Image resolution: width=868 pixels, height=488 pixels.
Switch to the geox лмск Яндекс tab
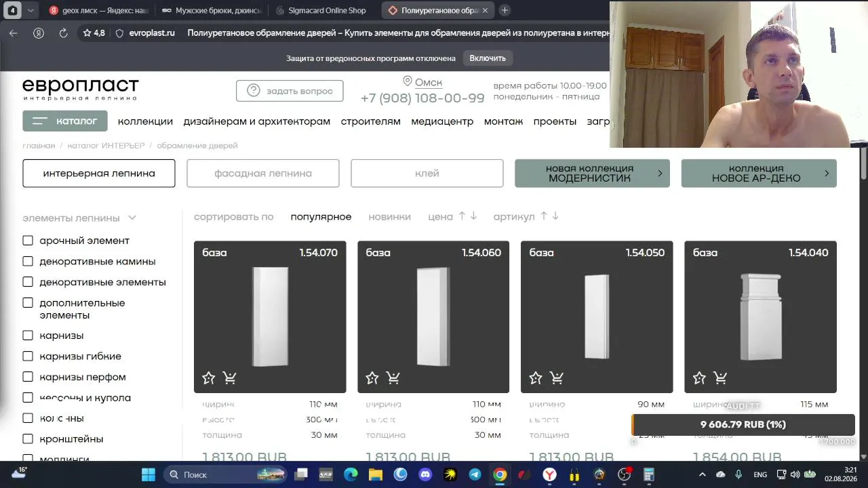[x=98, y=10]
